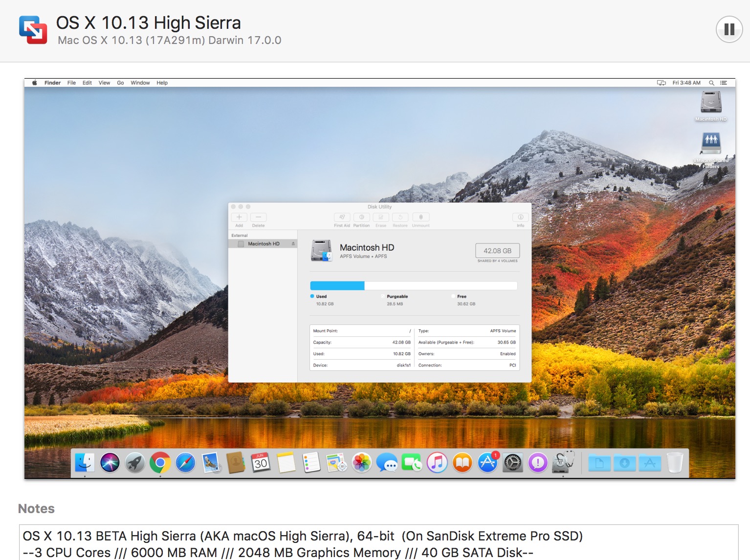Open the Trash in the dock
Screen dimensions: 750x560
coord(675,462)
